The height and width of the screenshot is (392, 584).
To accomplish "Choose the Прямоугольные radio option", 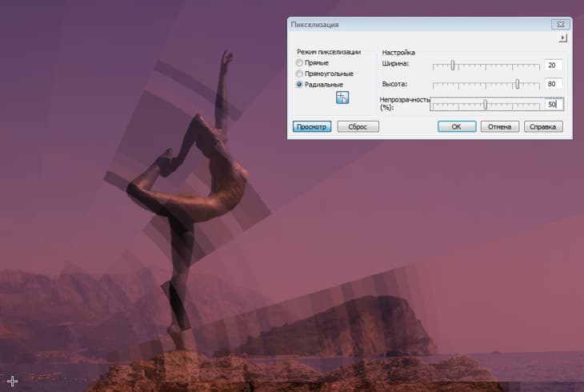I will pyautogui.click(x=300, y=73).
